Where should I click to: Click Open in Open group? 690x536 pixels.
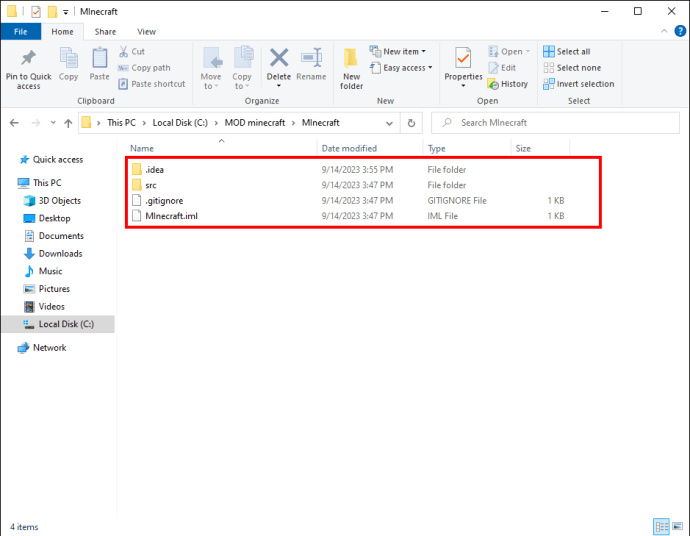[509, 51]
